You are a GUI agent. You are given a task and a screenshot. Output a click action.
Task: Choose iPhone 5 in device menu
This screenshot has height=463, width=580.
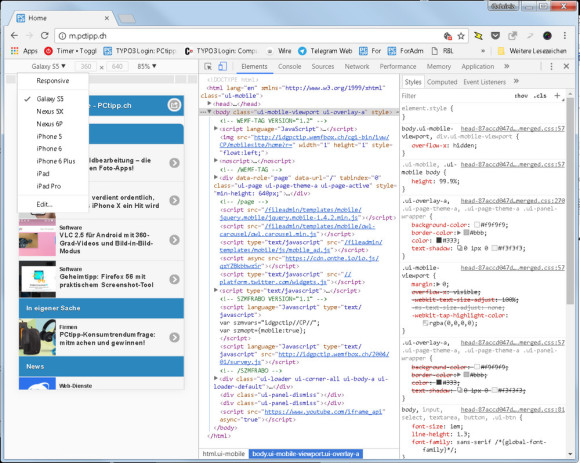[53, 136]
